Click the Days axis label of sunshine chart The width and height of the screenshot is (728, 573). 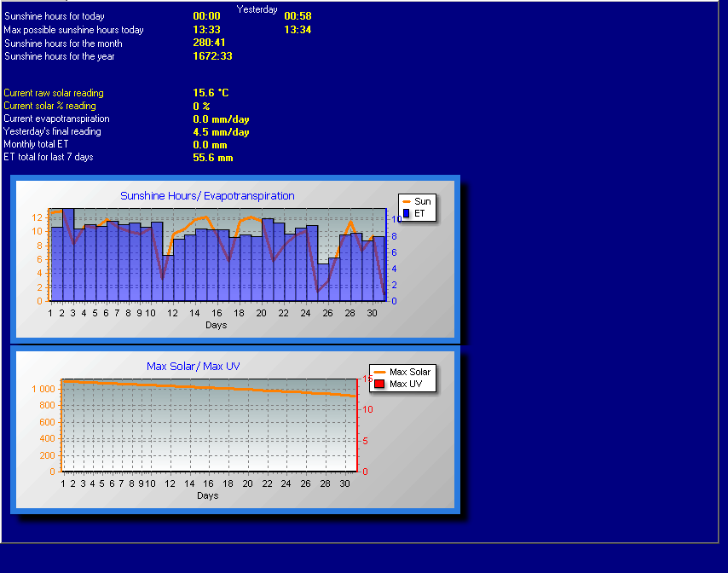216,325
